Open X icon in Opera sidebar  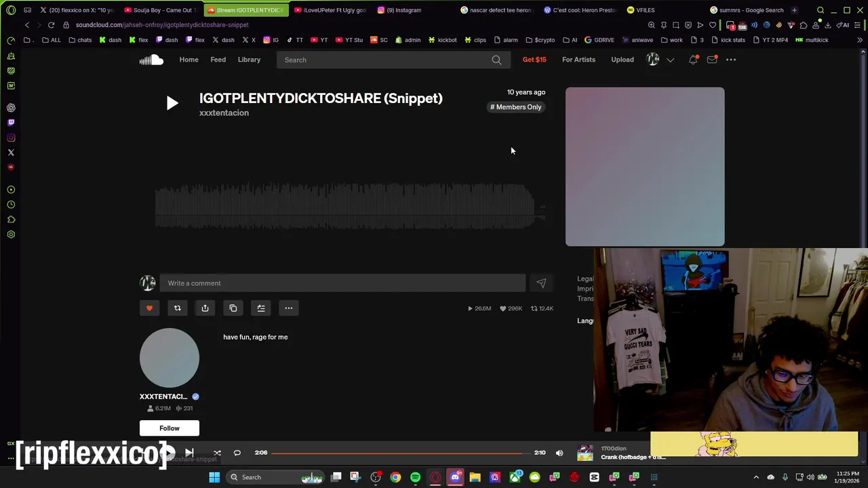[11, 152]
